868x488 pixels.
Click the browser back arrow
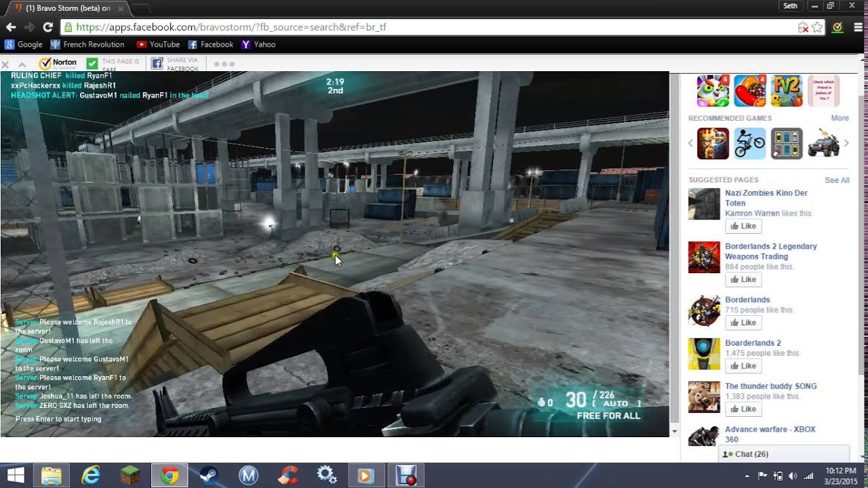point(10,27)
